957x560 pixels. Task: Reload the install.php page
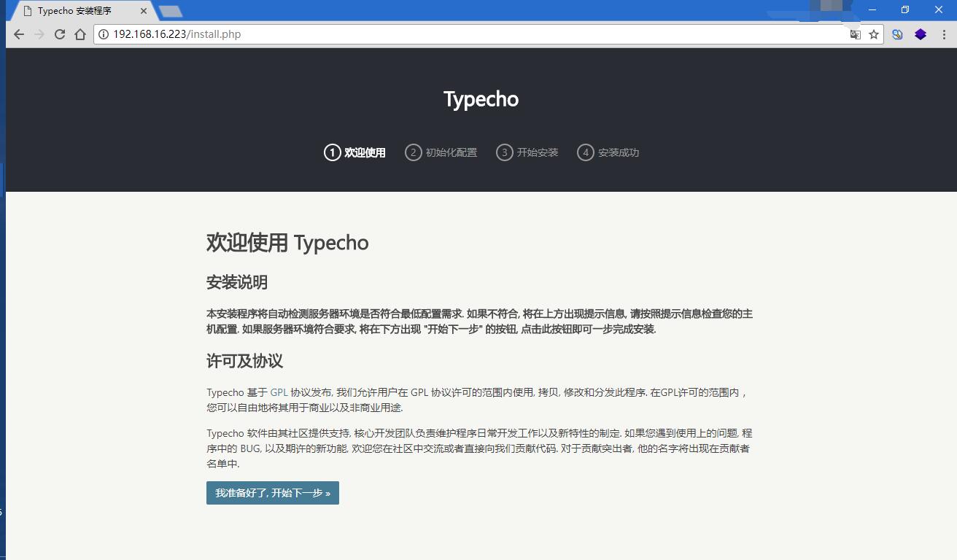[x=60, y=34]
